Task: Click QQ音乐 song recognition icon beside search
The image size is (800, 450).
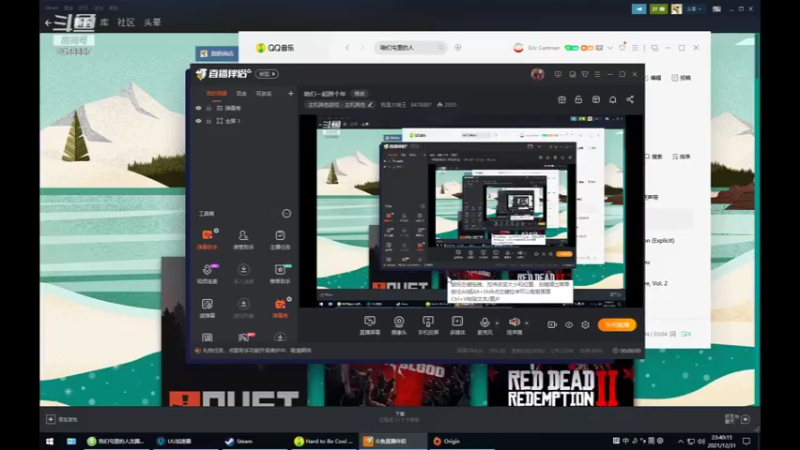Action: pyautogui.click(x=458, y=47)
